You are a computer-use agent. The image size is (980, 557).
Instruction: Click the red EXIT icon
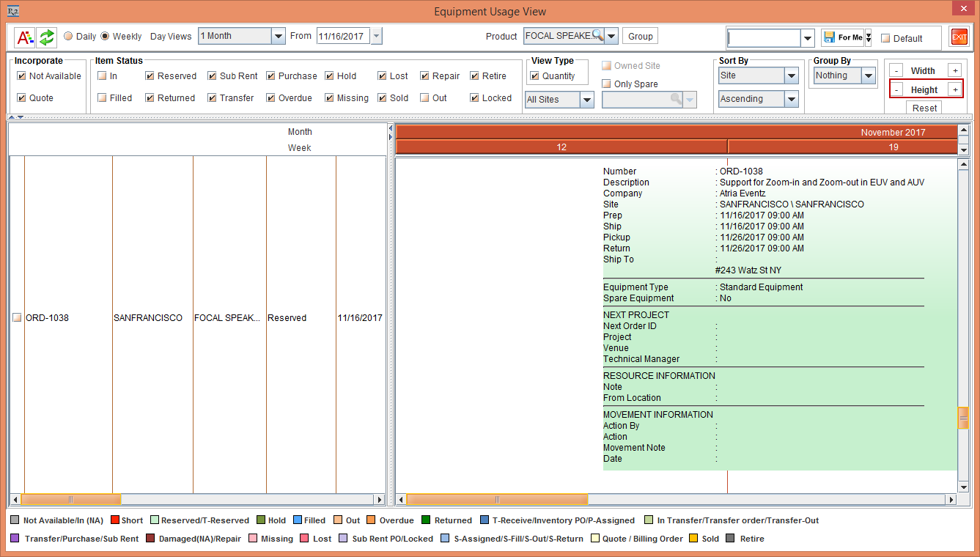click(x=959, y=37)
